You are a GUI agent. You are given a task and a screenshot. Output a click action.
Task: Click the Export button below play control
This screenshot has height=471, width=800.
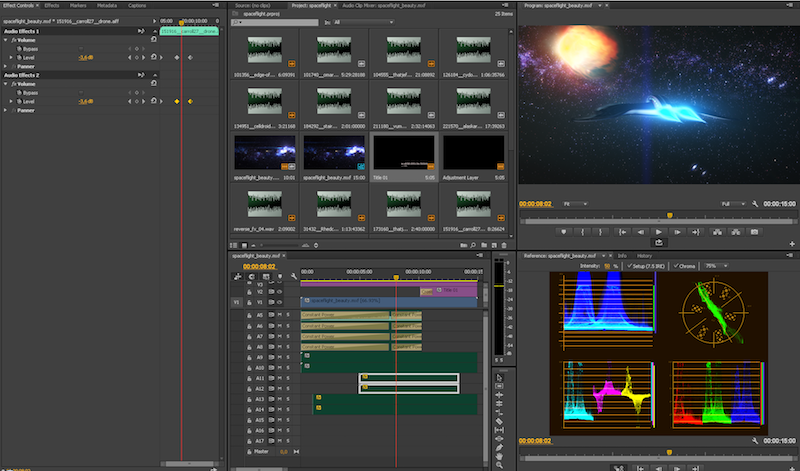click(659, 242)
